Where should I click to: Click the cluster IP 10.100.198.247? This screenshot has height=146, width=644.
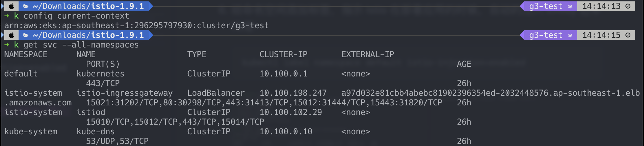click(x=293, y=93)
